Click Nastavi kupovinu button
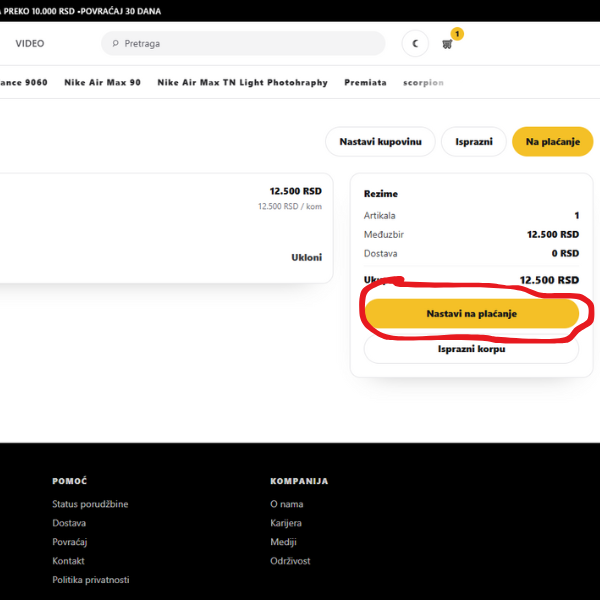This screenshot has width=600, height=600. pyautogui.click(x=380, y=142)
